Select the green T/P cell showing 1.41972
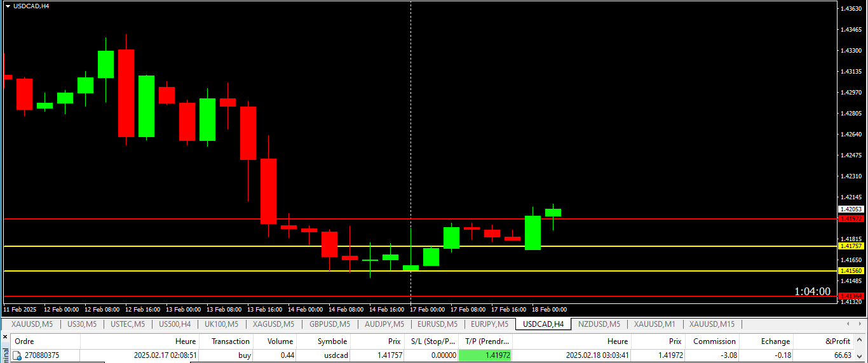 (x=485, y=355)
